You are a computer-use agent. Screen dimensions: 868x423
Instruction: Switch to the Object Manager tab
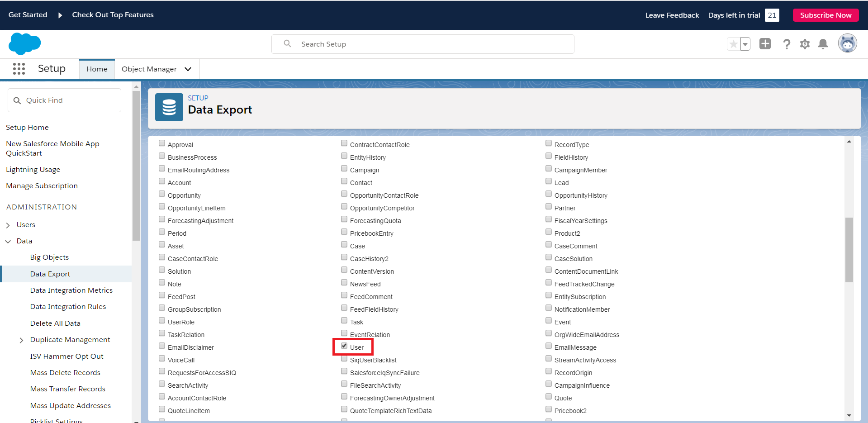[149, 69]
